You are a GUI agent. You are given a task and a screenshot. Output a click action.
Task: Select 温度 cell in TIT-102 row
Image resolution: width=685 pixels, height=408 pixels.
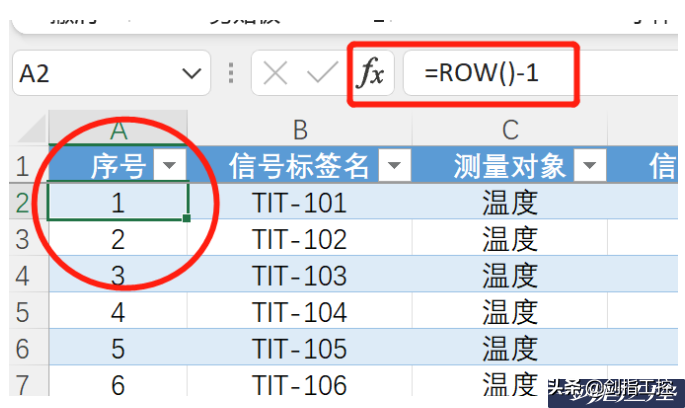(510, 239)
